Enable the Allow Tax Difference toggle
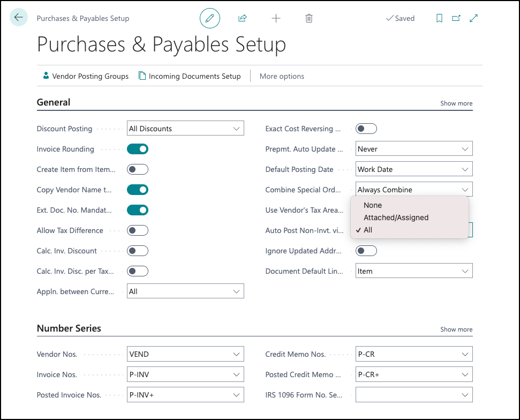The height and width of the screenshot is (420, 520). pyautogui.click(x=138, y=230)
